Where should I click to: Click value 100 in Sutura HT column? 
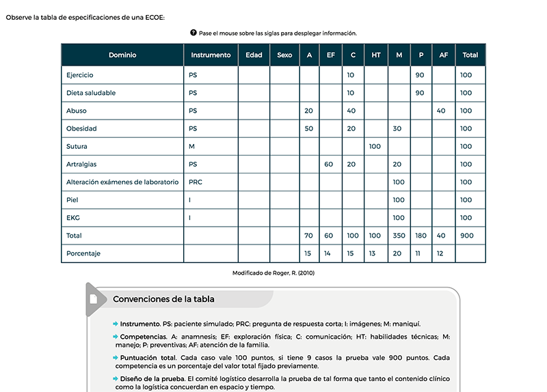375,146
